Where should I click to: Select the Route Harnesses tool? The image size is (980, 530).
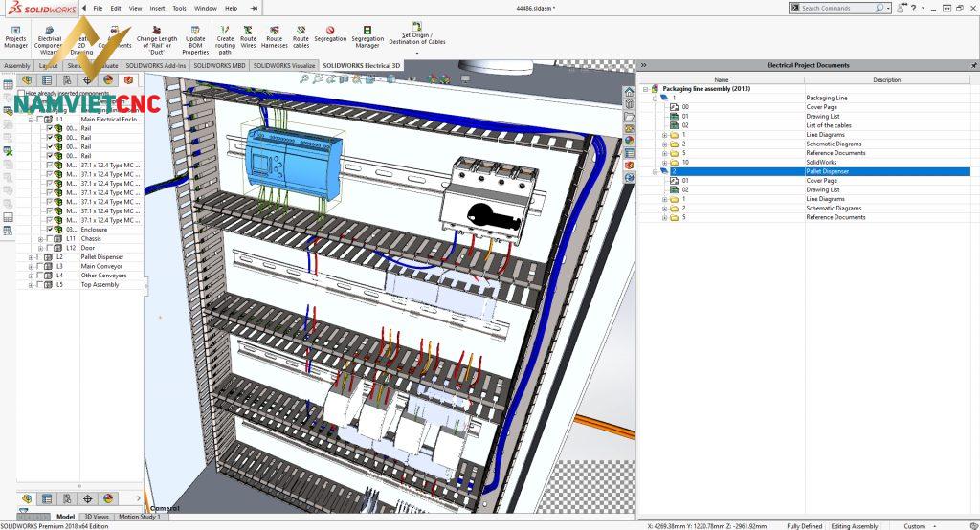[x=275, y=37]
